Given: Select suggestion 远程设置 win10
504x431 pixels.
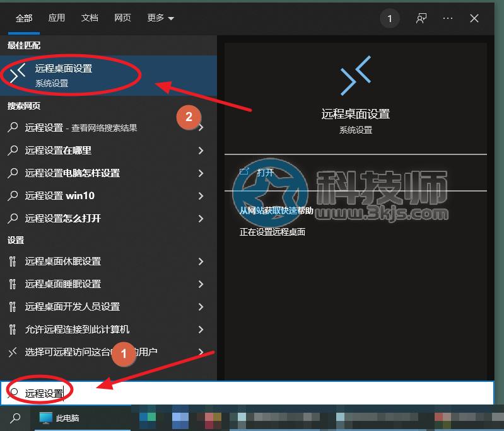Looking at the screenshot, I should [x=108, y=195].
